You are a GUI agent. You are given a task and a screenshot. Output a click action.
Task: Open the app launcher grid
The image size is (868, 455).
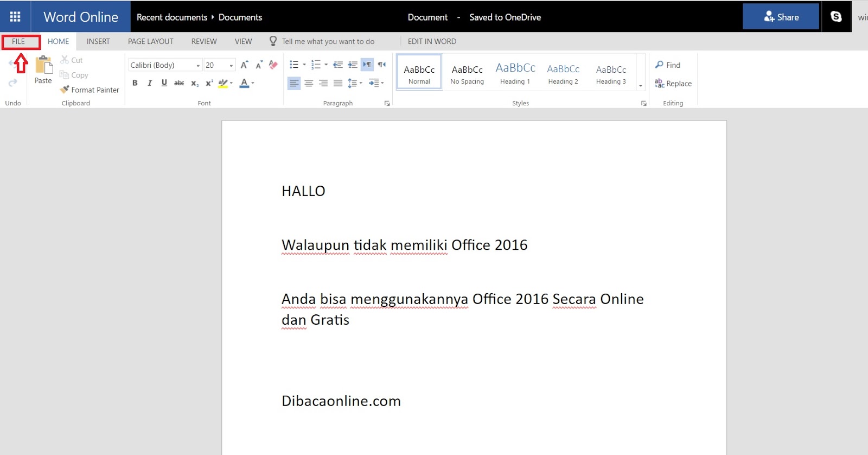pos(15,17)
